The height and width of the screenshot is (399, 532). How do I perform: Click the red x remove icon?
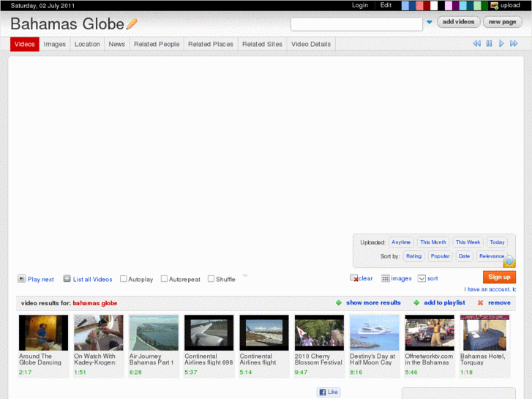480,302
